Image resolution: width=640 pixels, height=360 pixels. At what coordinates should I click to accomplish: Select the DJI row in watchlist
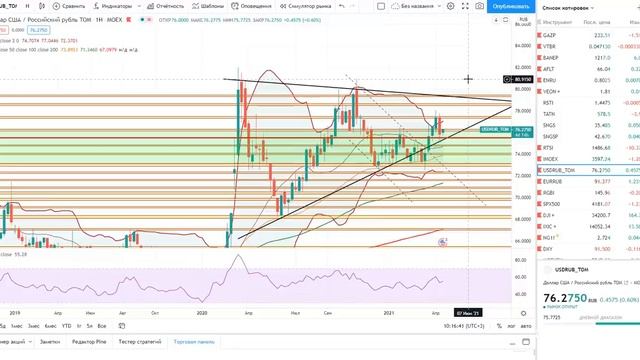(589, 215)
